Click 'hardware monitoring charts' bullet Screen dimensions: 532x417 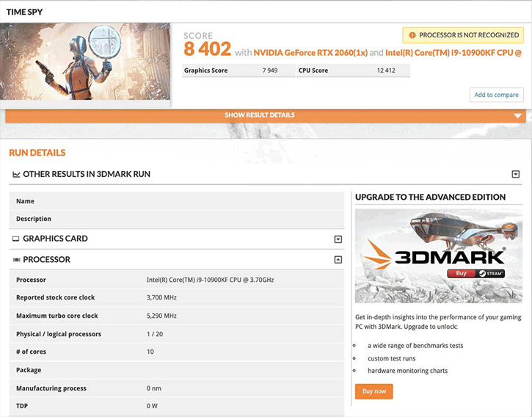[x=407, y=371]
